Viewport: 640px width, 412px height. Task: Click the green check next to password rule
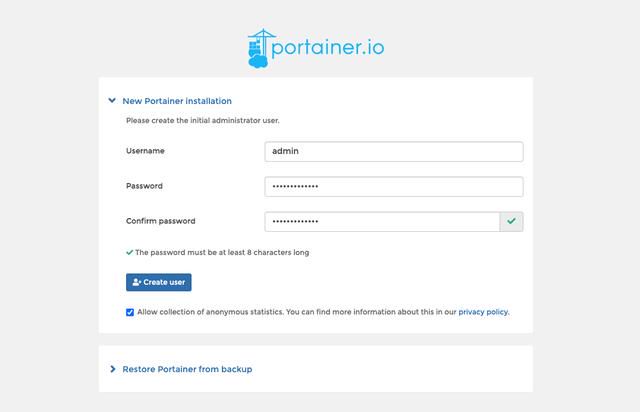pos(129,252)
